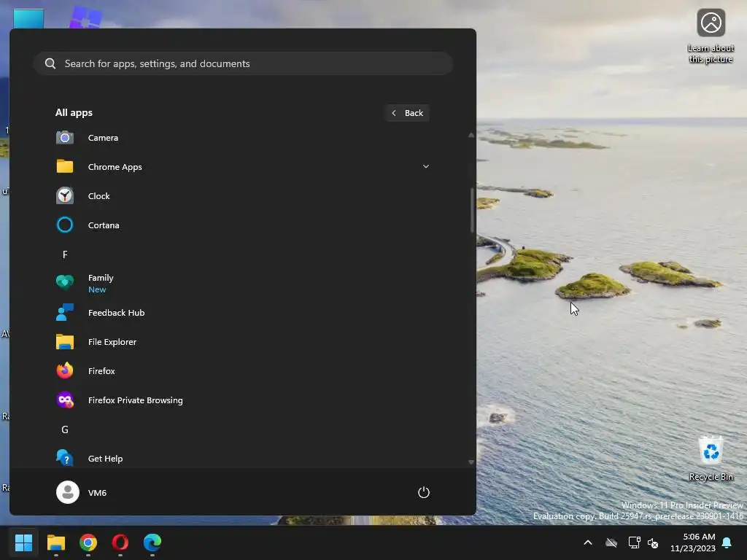747x560 pixels.
Task: Open the Camera app icon
Action: pyautogui.click(x=65, y=138)
